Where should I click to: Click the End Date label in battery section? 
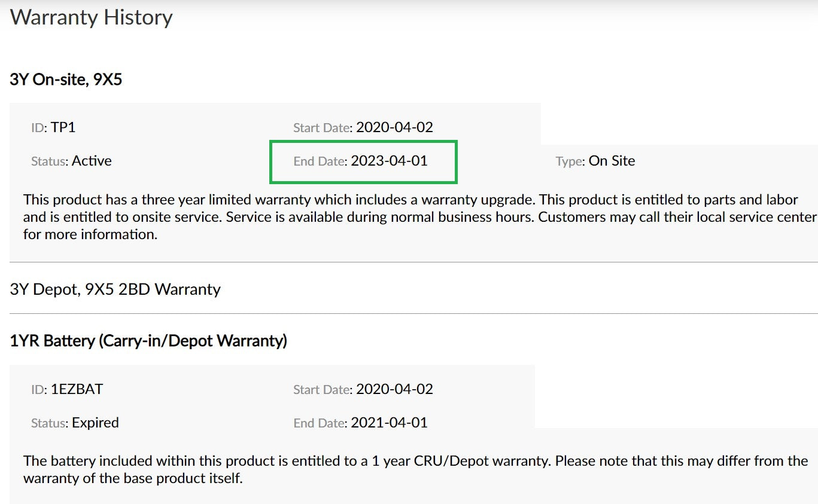click(x=320, y=423)
